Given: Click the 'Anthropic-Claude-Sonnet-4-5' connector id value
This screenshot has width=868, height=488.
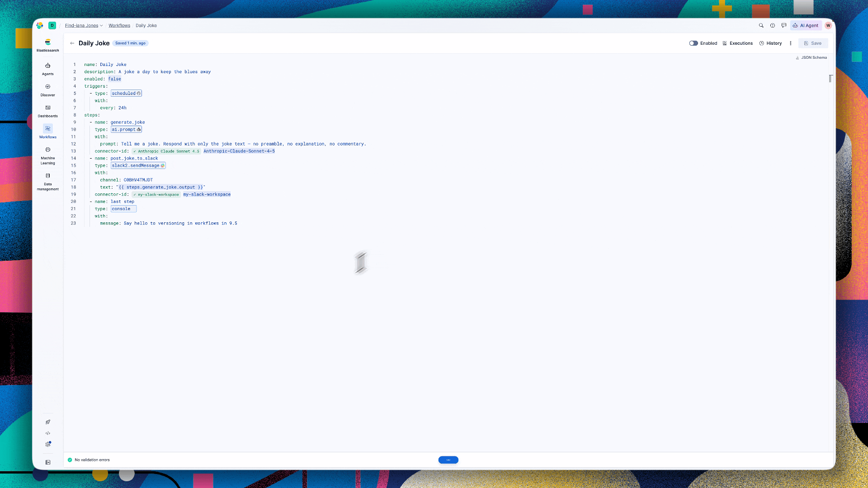Looking at the screenshot, I should click(x=239, y=151).
